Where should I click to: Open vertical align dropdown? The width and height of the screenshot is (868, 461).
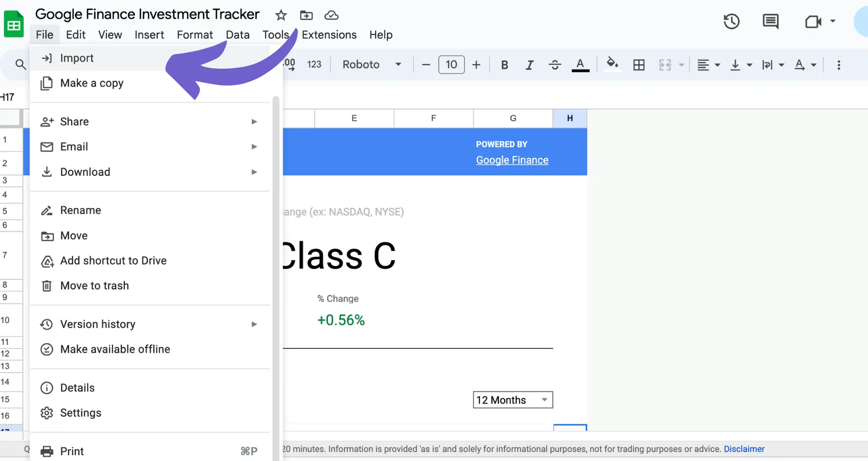[741, 65]
